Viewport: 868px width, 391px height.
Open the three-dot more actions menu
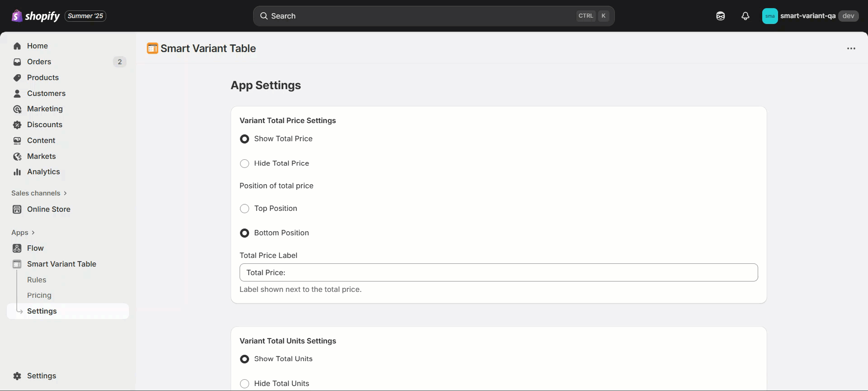tap(851, 48)
